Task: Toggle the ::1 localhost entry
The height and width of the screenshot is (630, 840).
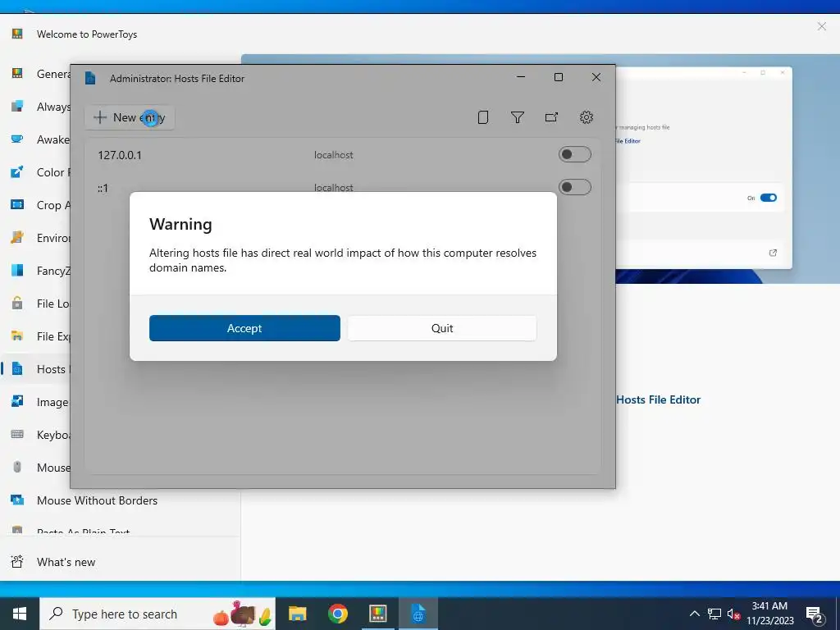Action: pos(575,187)
